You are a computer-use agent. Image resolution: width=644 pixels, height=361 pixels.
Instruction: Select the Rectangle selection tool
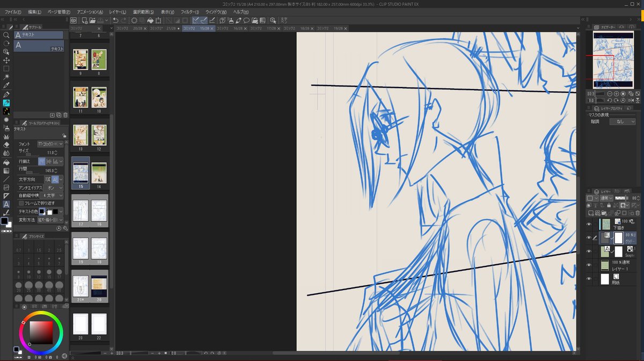click(6, 69)
